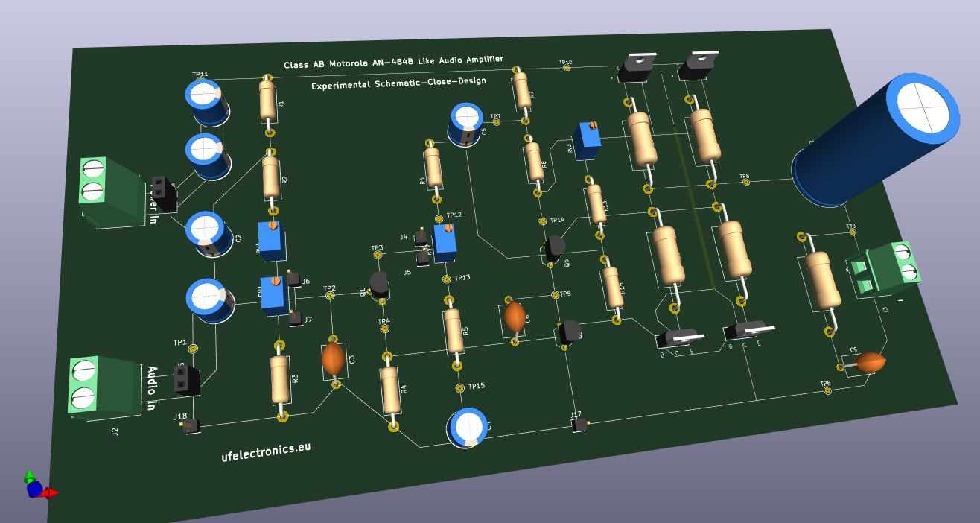Select resistor R2 on the board
The height and width of the screenshot is (523, 980).
coord(270,179)
